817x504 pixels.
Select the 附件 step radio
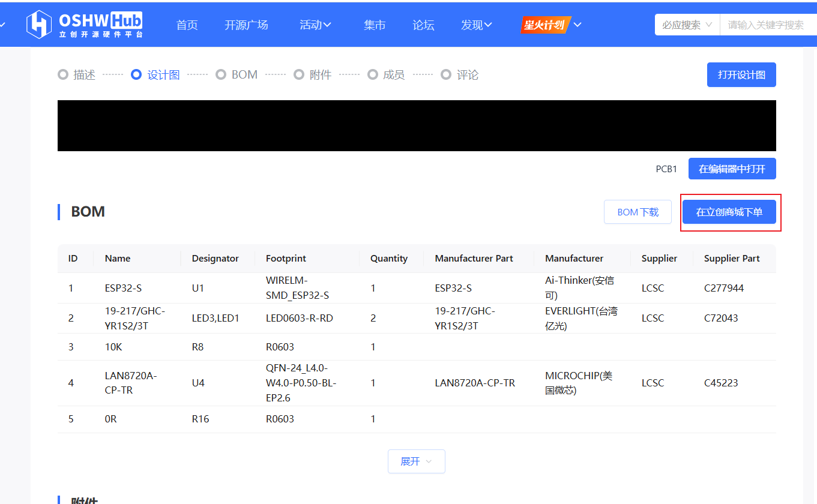pyautogui.click(x=299, y=75)
